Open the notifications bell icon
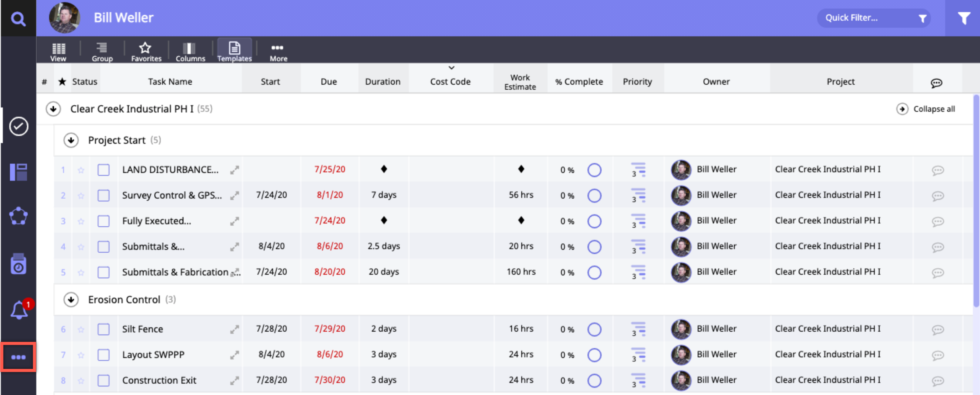The height and width of the screenshot is (395, 980). 18,310
